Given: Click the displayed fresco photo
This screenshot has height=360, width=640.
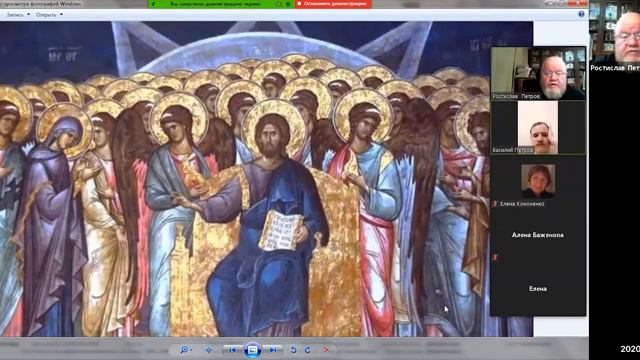Looking at the screenshot, I should (x=266, y=179).
